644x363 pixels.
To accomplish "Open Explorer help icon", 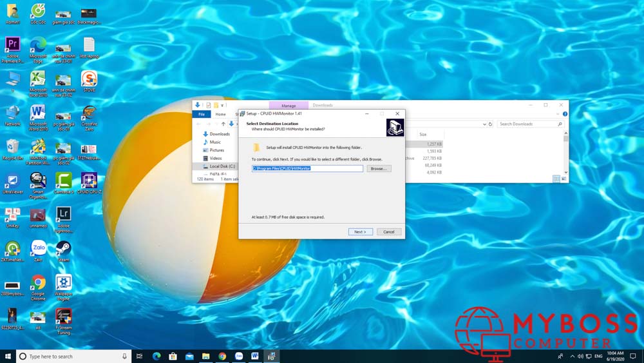I will coord(565,114).
